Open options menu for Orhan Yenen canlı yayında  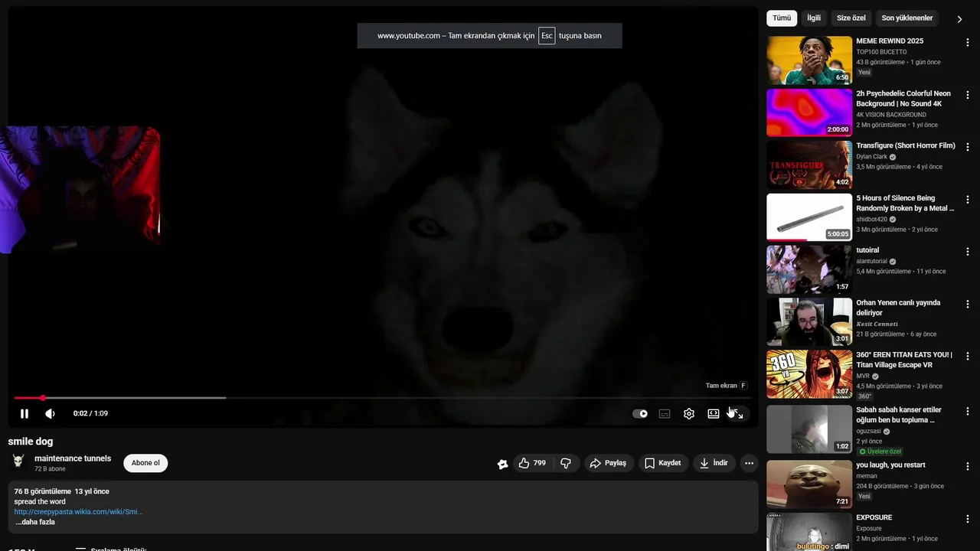(968, 304)
